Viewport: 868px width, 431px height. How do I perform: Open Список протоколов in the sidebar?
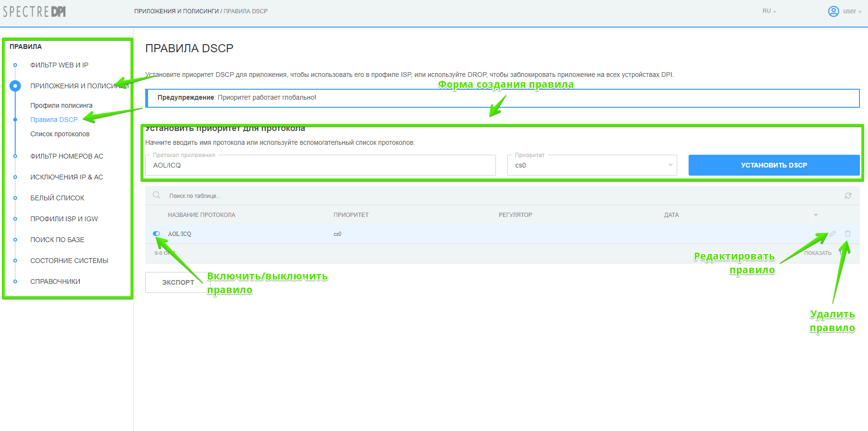(60, 134)
